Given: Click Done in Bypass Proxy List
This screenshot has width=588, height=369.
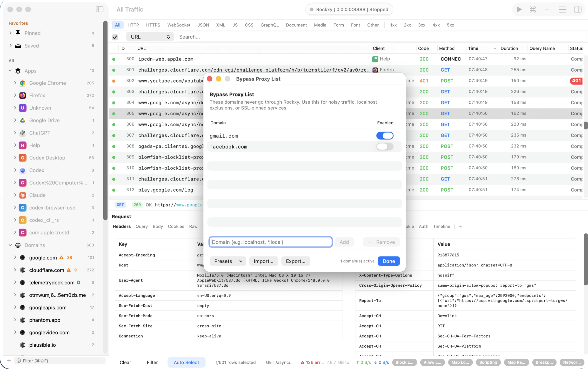Looking at the screenshot, I should click(389, 261).
